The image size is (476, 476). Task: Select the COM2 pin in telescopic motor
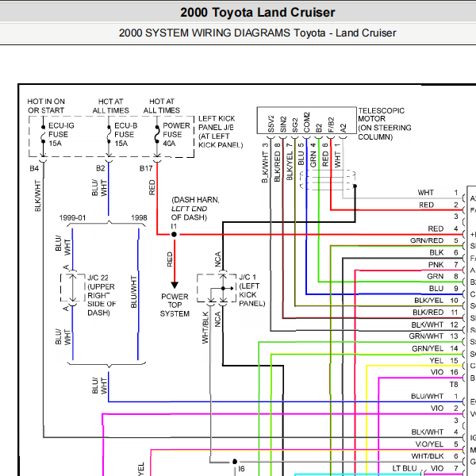pos(306,123)
